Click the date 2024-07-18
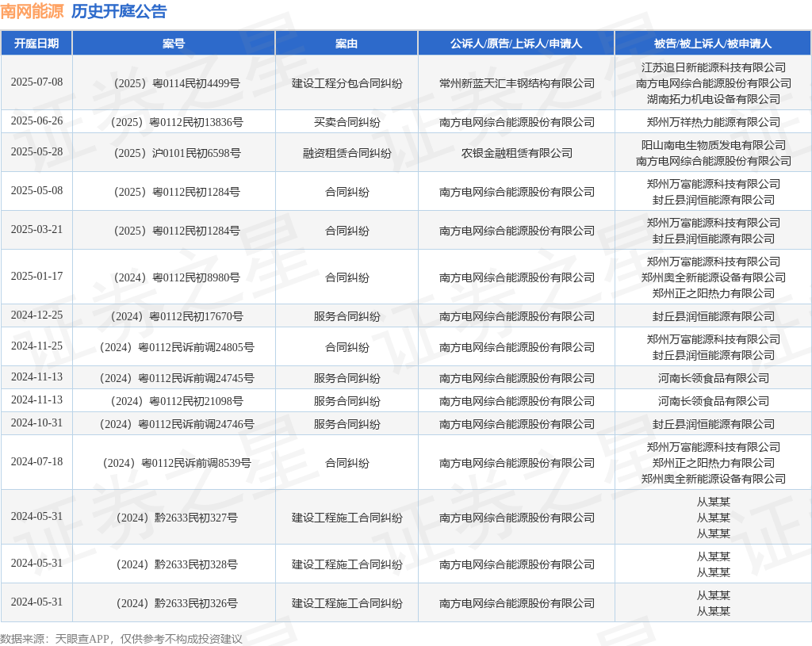 click(36, 462)
